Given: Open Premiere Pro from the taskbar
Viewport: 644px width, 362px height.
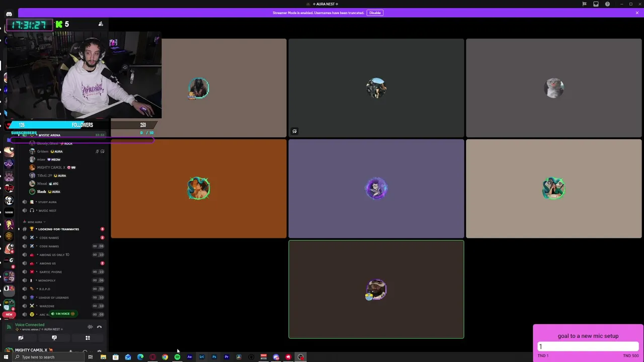Looking at the screenshot, I should click(226, 357).
